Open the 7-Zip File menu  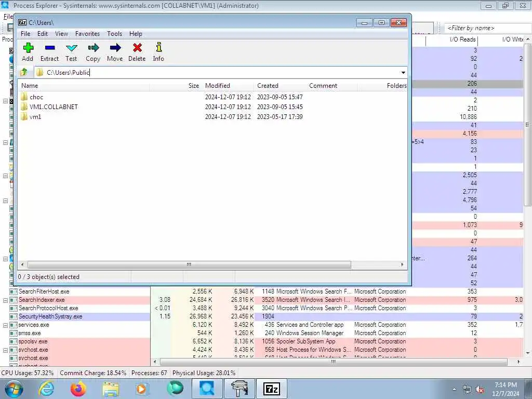[25, 34]
